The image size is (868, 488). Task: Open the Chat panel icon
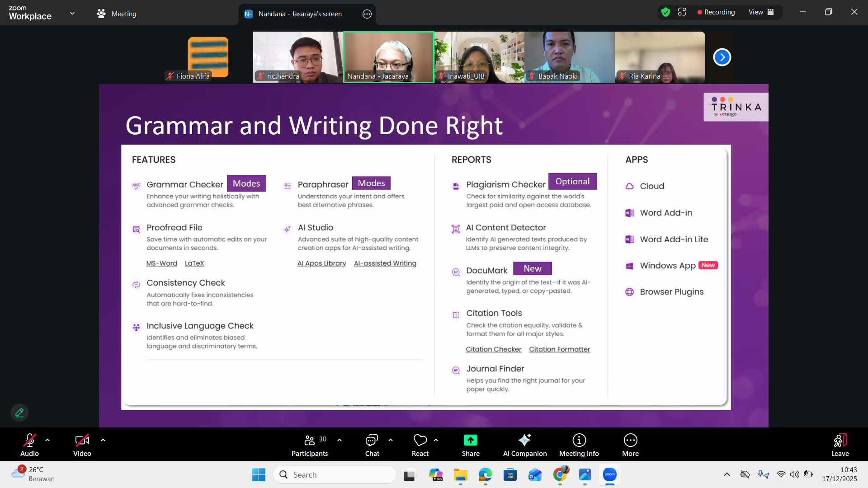372,440
